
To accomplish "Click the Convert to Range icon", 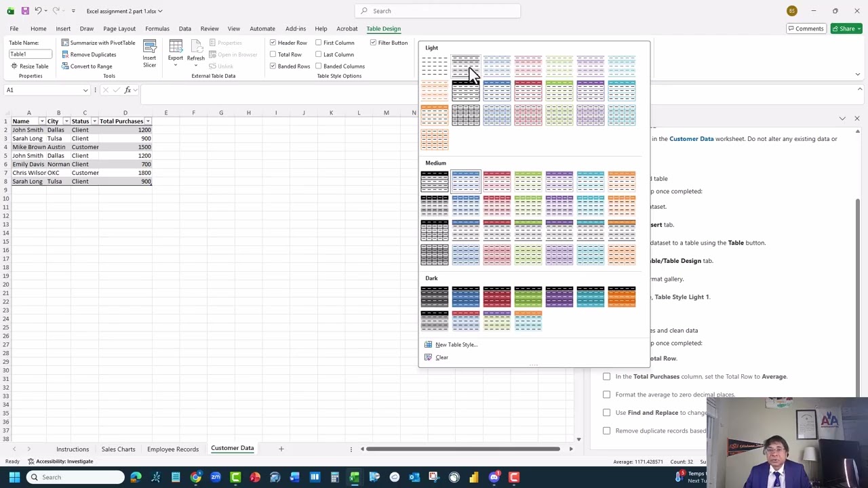I will click(65, 66).
